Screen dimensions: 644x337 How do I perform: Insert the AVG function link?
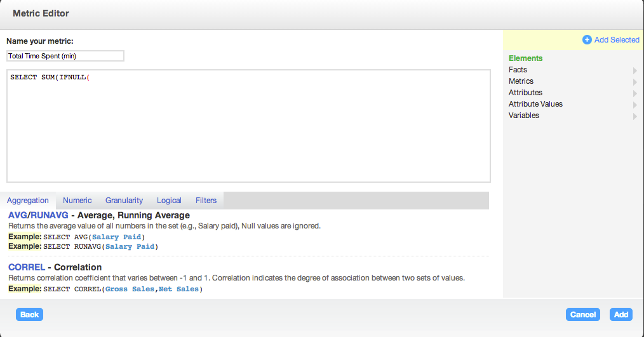click(18, 216)
